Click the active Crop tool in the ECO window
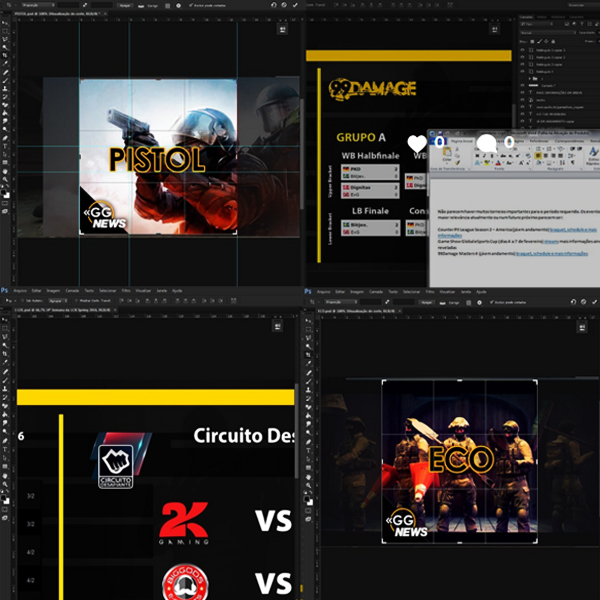This screenshot has height=600, width=600. [308, 354]
